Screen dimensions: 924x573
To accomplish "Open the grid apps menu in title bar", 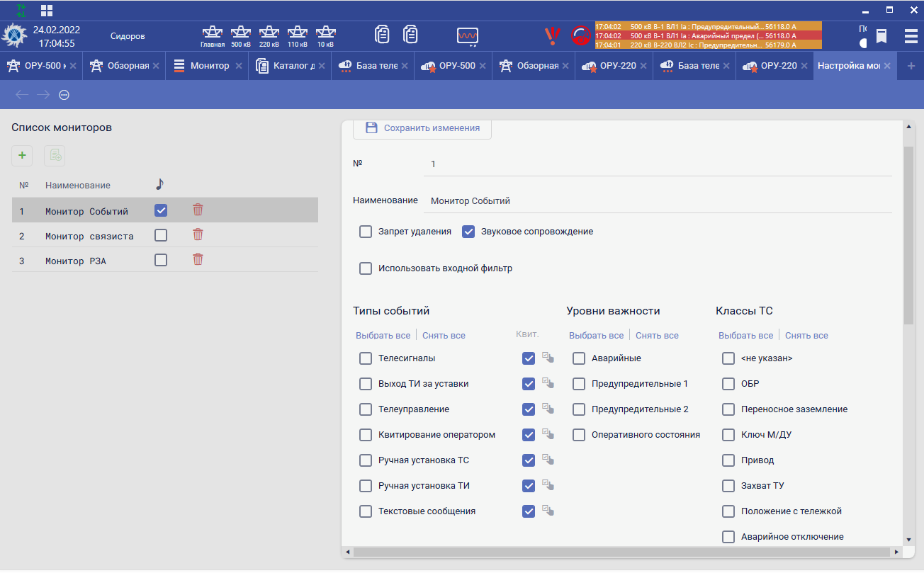I will click(47, 11).
